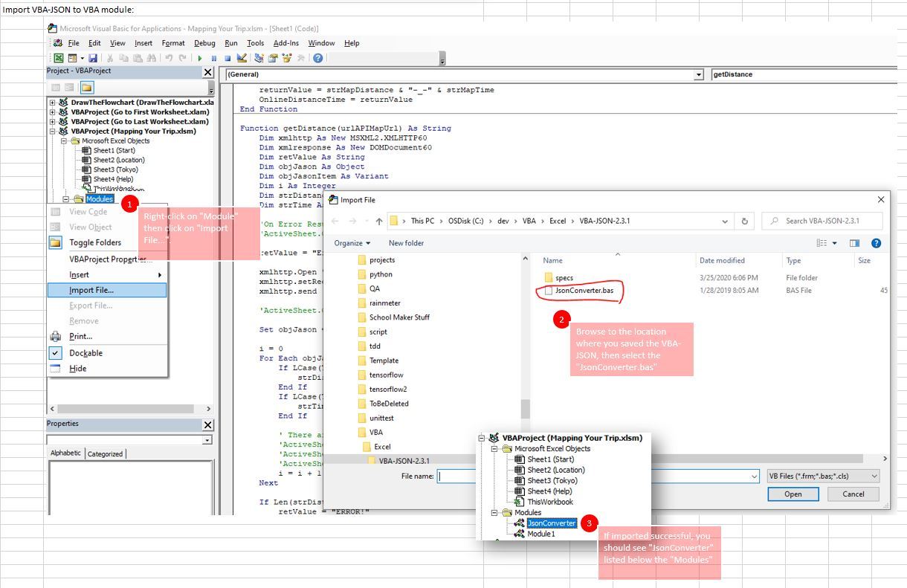Screen dimensions: 907x588
Task: Click the Find binoculars toolbar icon
Action: [x=151, y=58]
